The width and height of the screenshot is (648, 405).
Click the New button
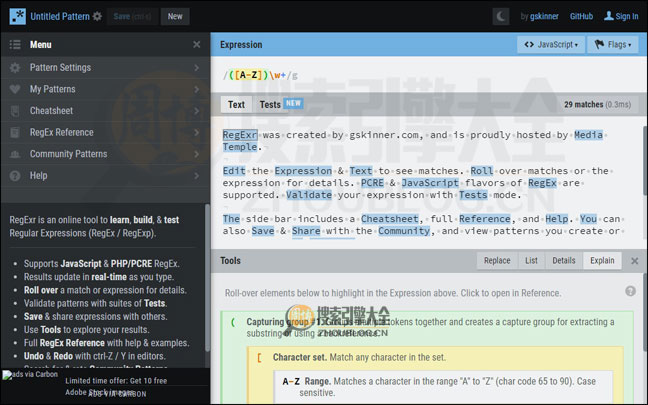point(175,17)
